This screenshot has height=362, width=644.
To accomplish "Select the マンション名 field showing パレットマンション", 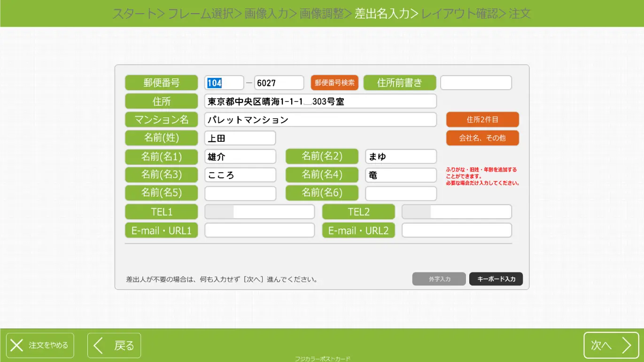I will (x=321, y=120).
